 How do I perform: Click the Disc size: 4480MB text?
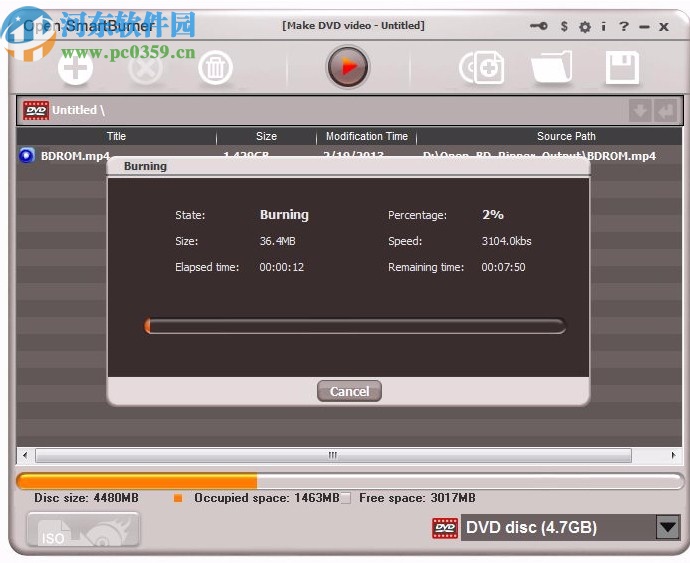click(86, 498)
